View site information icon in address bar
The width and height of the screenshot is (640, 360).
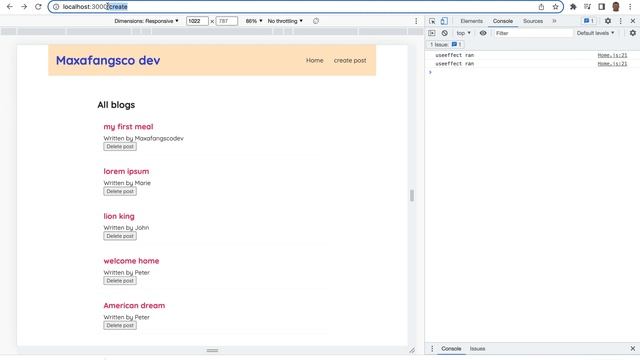pos(56,7)
